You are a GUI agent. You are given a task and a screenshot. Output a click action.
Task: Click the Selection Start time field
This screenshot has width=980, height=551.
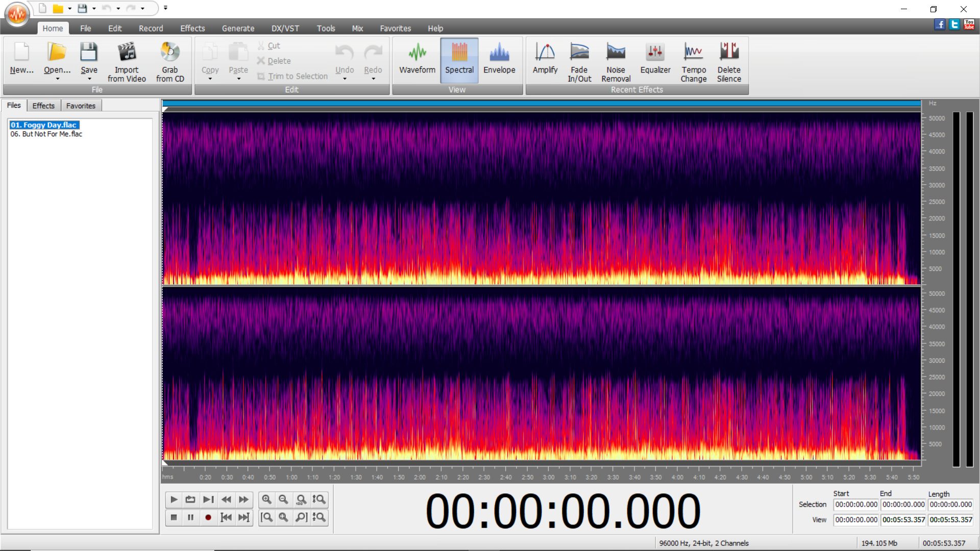pyautogui.click(x=856, y=505)
